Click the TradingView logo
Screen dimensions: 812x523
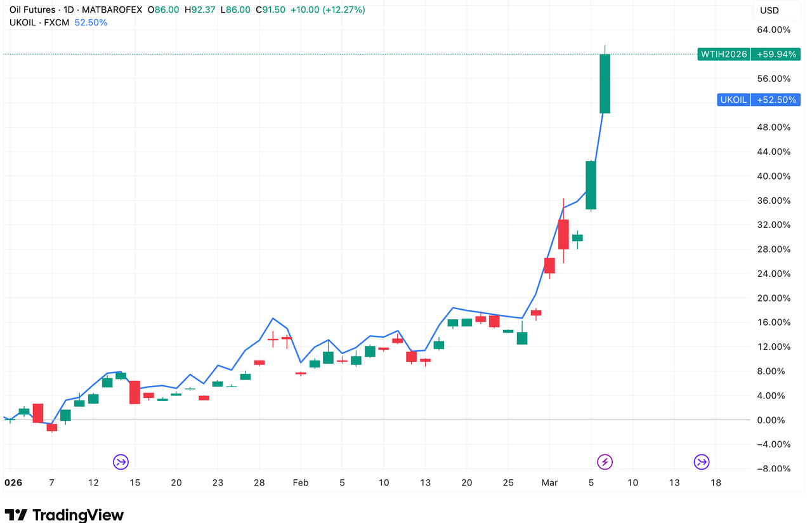(x=64, y=514)
